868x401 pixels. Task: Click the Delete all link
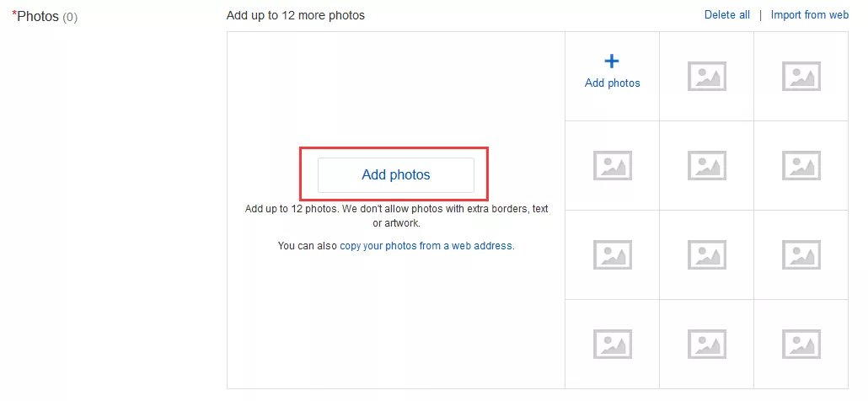pyautogui.click(x=727, y=15)
